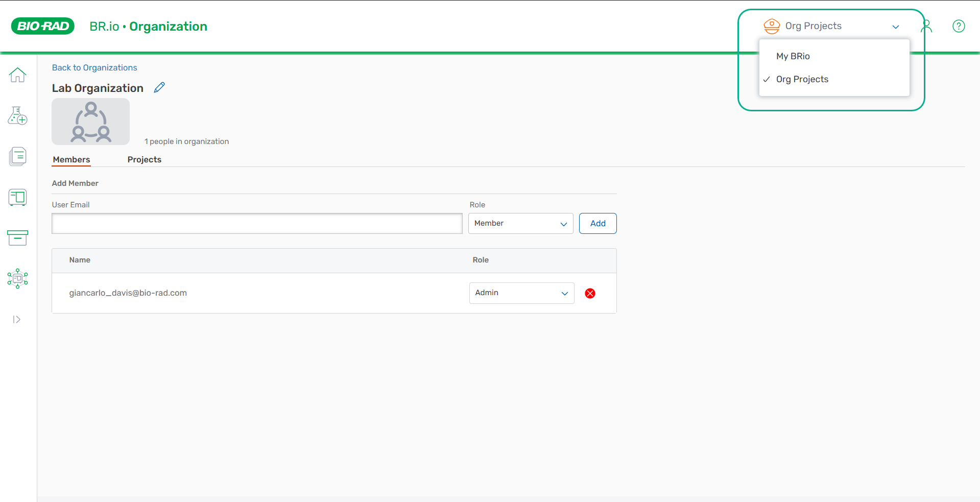980x502 pixels.
Task: Click the pencil icon to edit Lab Organization name
Action: click(x=159, y=88)
